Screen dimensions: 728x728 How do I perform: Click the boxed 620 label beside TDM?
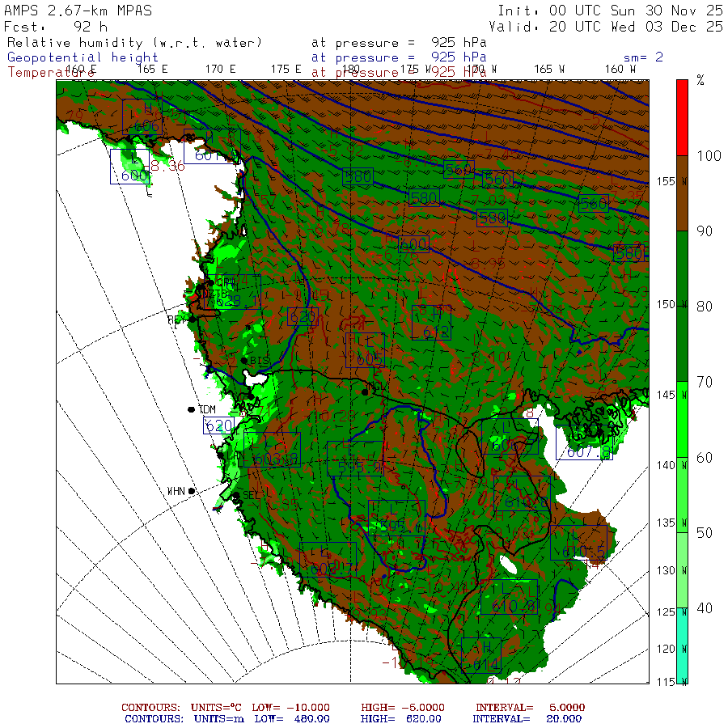(218, 425)
